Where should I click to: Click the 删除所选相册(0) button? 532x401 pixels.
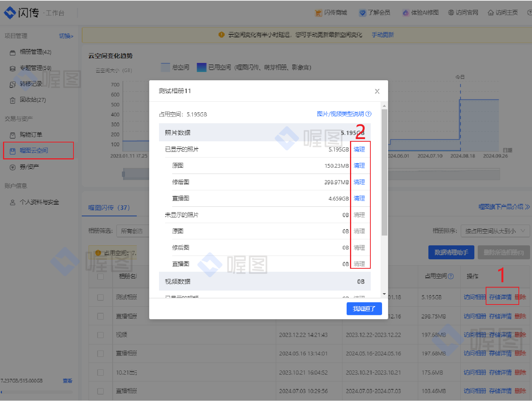pyautogui.click(x=504, y=253)
